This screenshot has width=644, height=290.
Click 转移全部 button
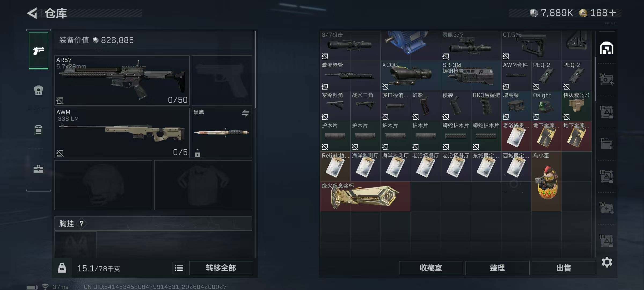tap(221, 268)
